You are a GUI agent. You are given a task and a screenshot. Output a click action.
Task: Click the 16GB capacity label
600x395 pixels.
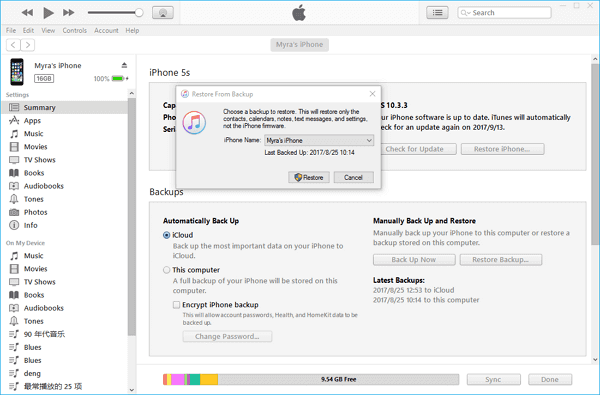[44, 78]
